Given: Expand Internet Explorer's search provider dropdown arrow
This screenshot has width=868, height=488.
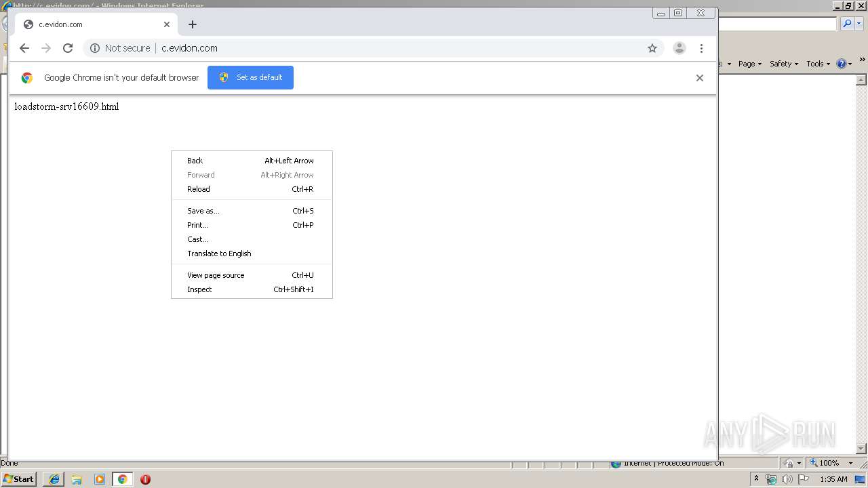Looking at the screenshot, I should (x=858, y=24).
